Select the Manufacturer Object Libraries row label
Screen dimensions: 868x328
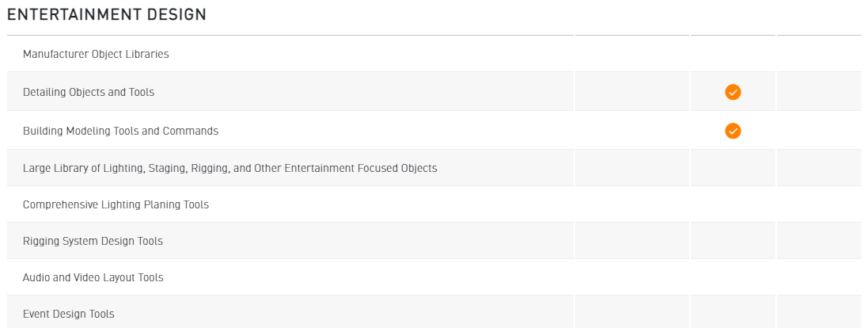tap(96, 54)
